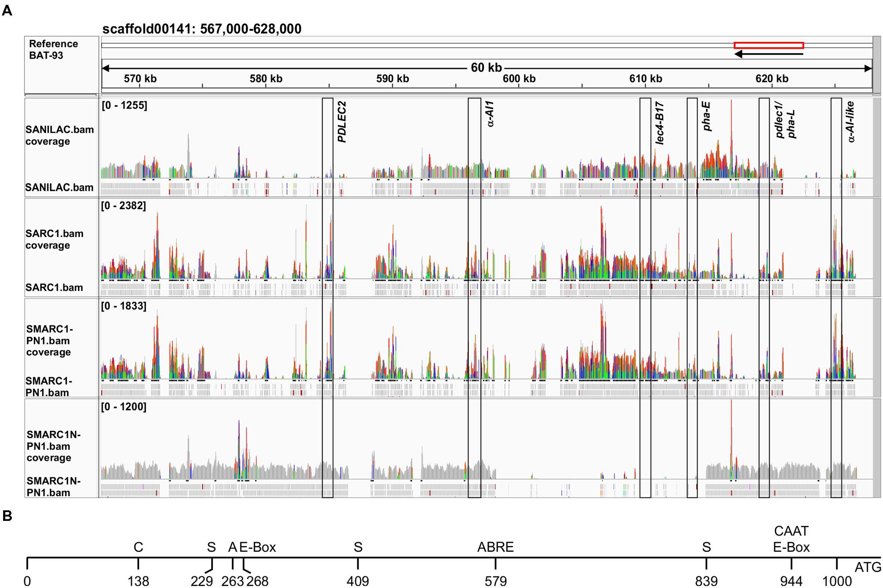Click the PDLEC2 gene label
The image size is (883, 588).
[x=342, y=122]
